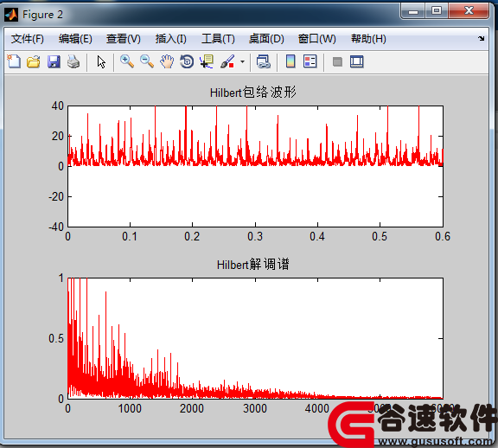Minimize the Figure 2 window

pos(413,11)
